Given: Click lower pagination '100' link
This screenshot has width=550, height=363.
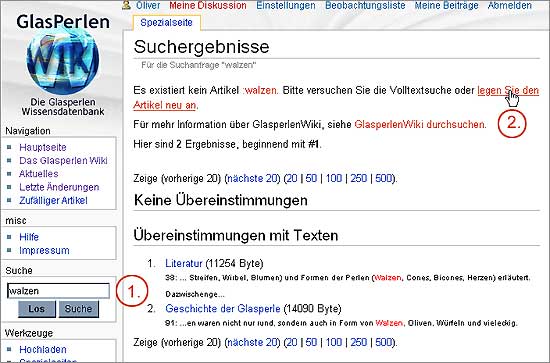Looking at the screenshot, I should tap(334, 342).
